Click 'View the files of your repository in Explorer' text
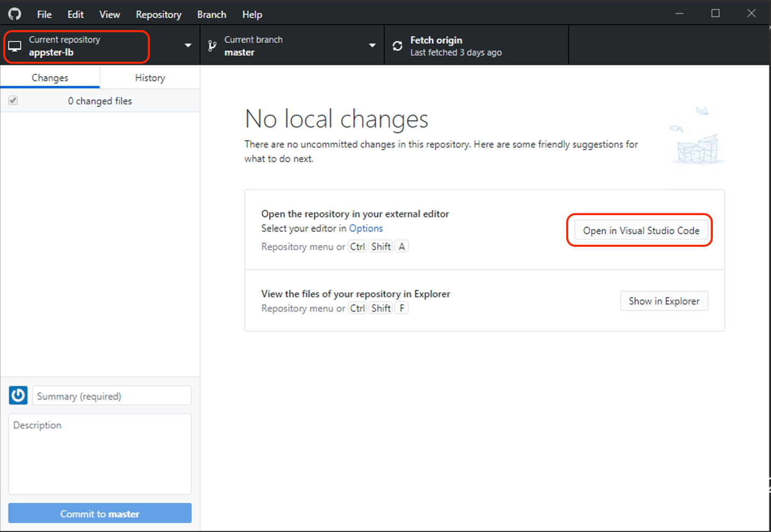Screen dimensions: 771x532 click(355, 294)
